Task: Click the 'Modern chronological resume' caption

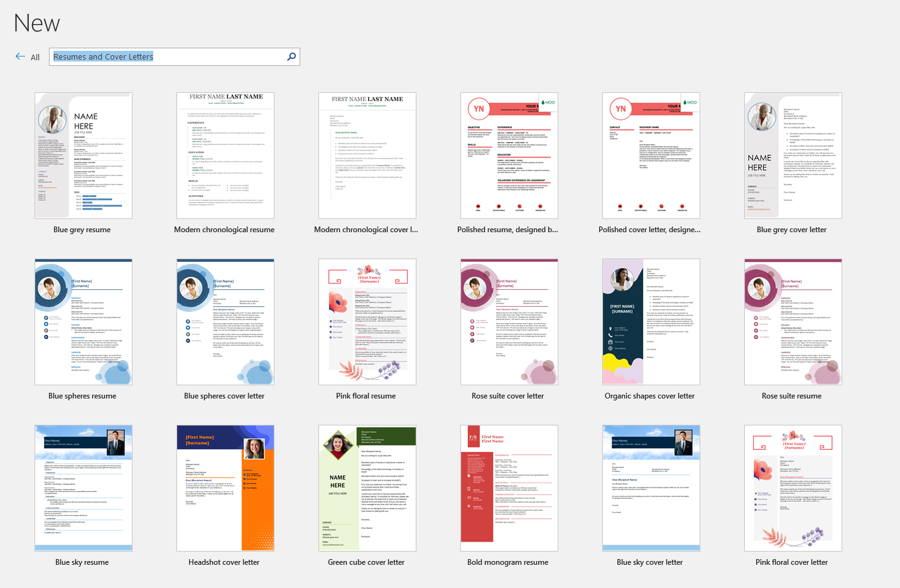Action: 224,230
